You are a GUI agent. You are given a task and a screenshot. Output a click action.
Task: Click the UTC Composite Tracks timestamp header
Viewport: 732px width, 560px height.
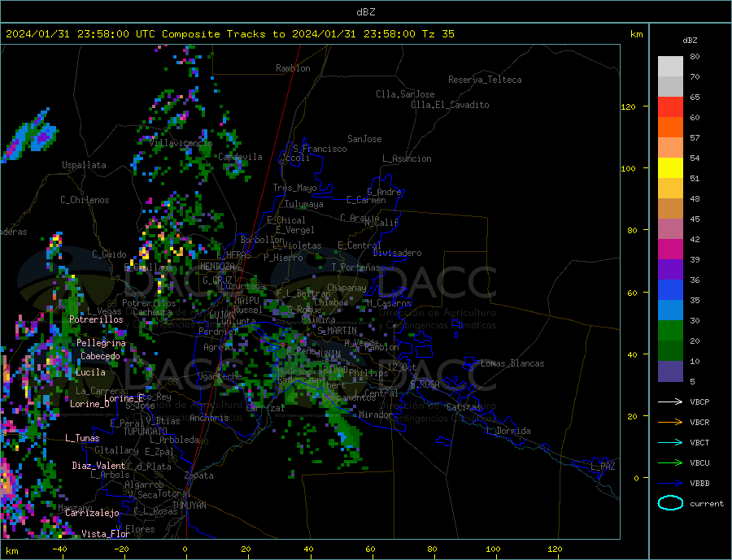click(229, 34)
